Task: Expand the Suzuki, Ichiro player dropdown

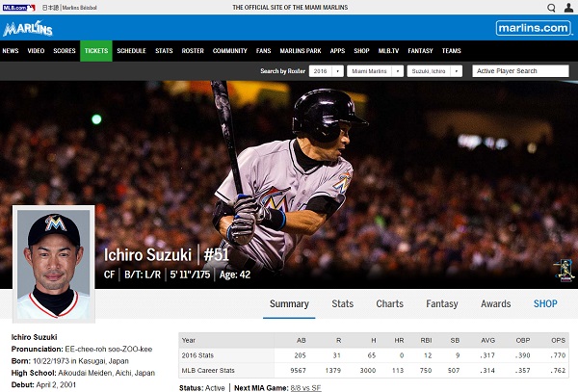Action: (x=434, y=71)
